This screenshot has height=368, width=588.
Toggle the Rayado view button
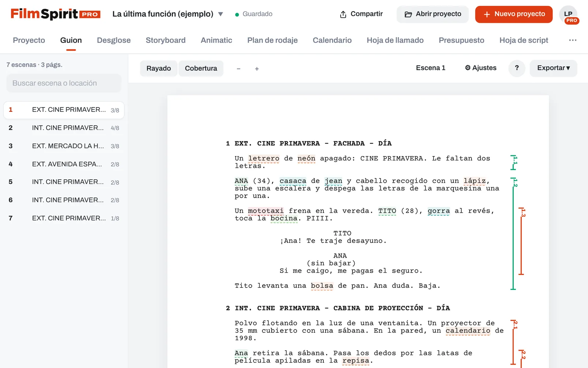(159, 68)
